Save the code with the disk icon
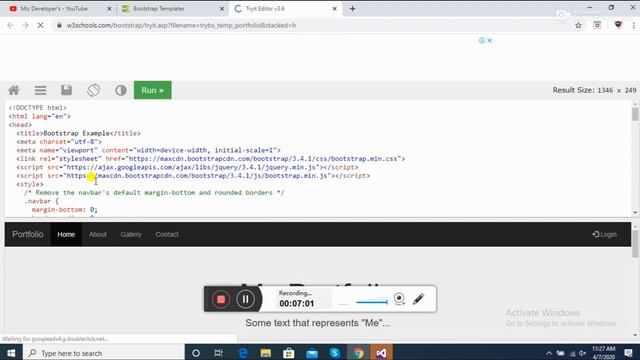This screenshot has height=360, width=640. pyautogui.click(x=67, y=90)
